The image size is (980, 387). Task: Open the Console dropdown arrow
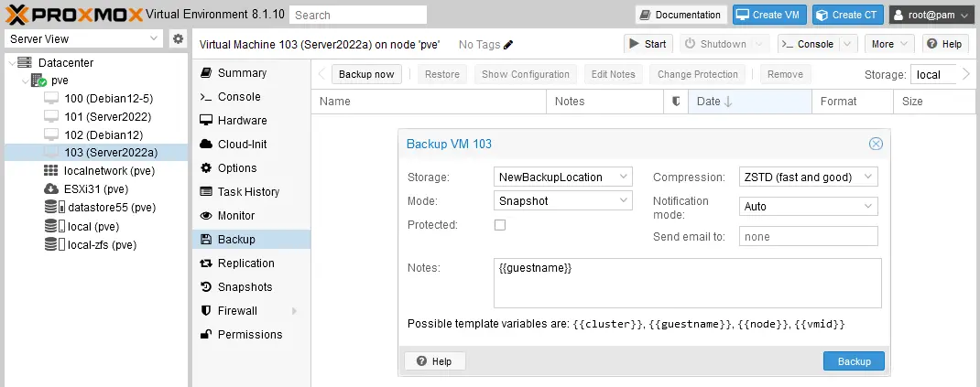click(x=847, y=44)
